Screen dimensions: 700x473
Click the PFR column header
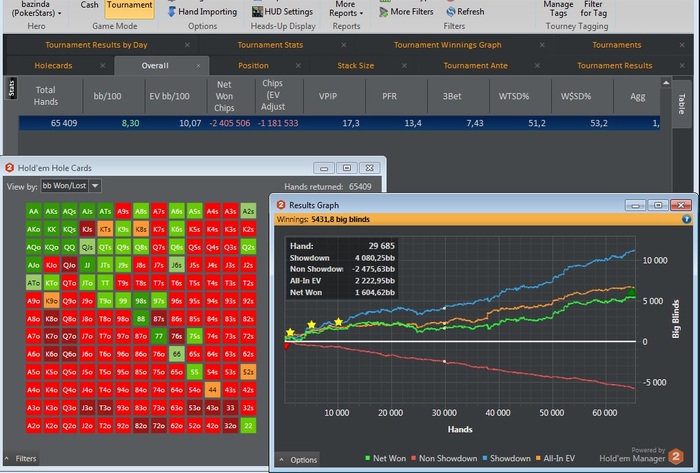click(x=389, y=96)
